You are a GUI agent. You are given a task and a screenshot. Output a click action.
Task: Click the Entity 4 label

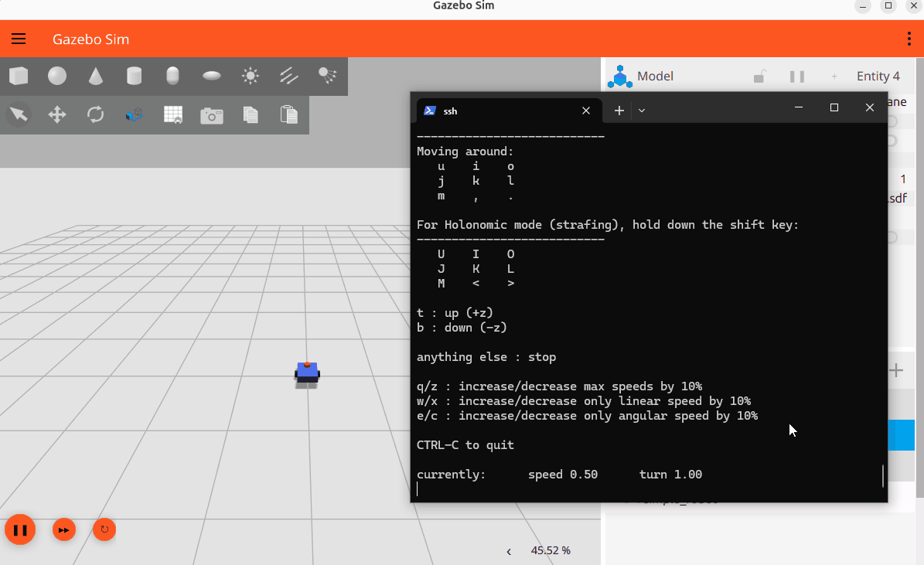(x=878, y=76)
